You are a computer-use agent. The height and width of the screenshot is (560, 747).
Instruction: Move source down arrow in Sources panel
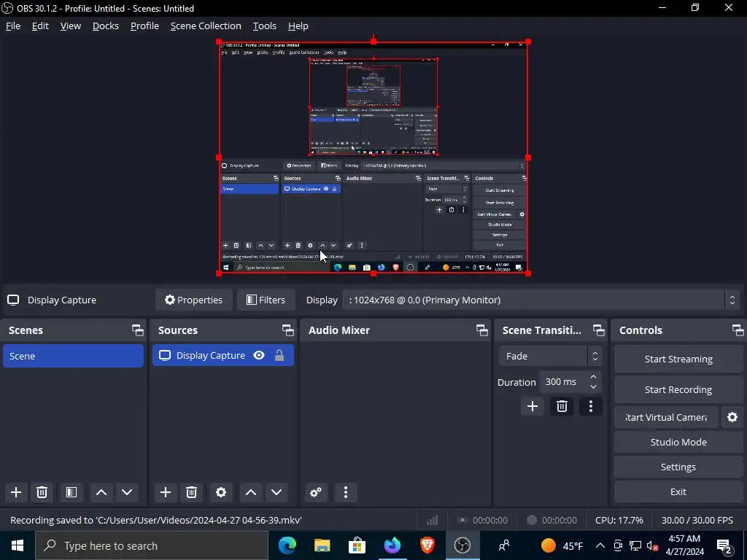tap(276, 492)
